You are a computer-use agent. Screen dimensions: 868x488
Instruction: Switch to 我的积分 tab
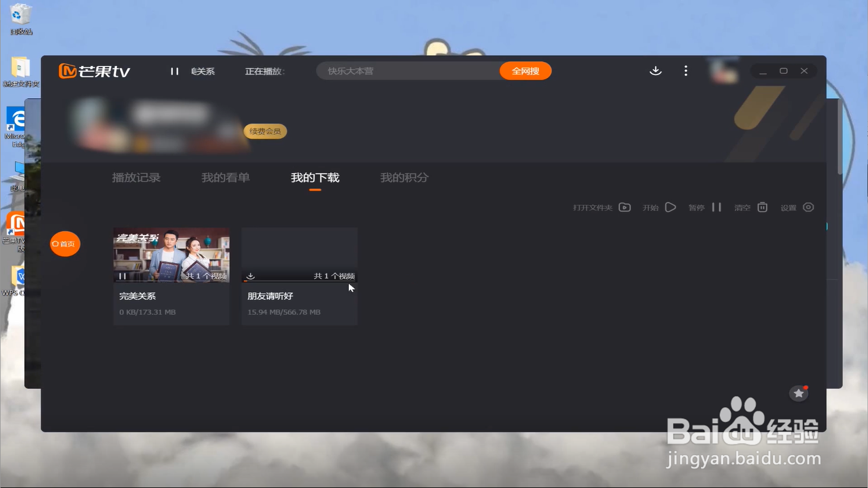pos(405,178)
